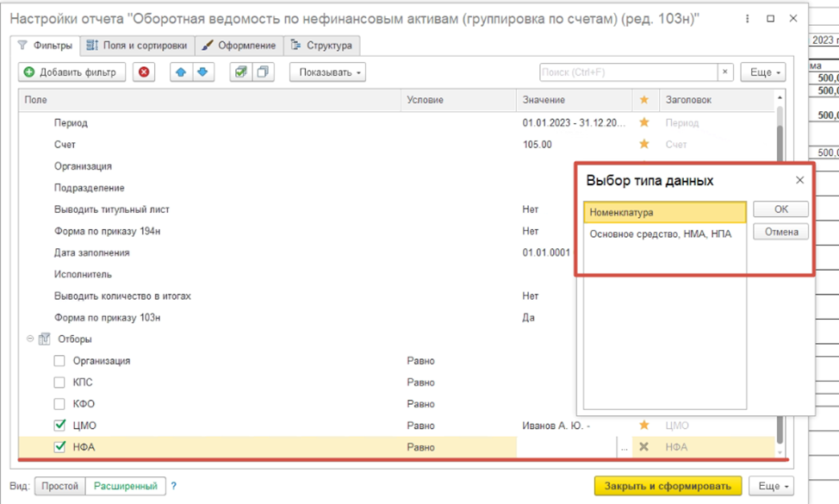Clear the search field with x
Viewport: 839px width, 504px height.
(725, 72)
